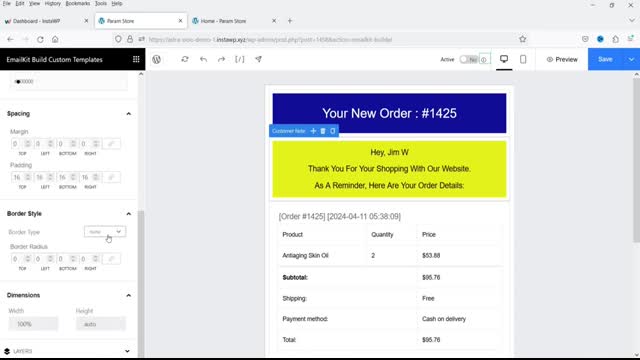
Task: Open the History menu
Action: pos(53,3)
